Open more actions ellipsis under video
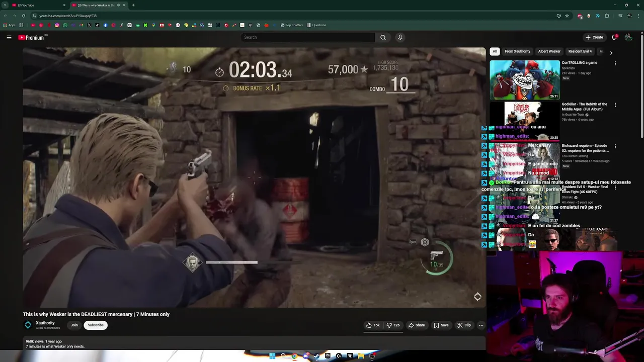This screenshot has height=362, width=644. point(481,325)
